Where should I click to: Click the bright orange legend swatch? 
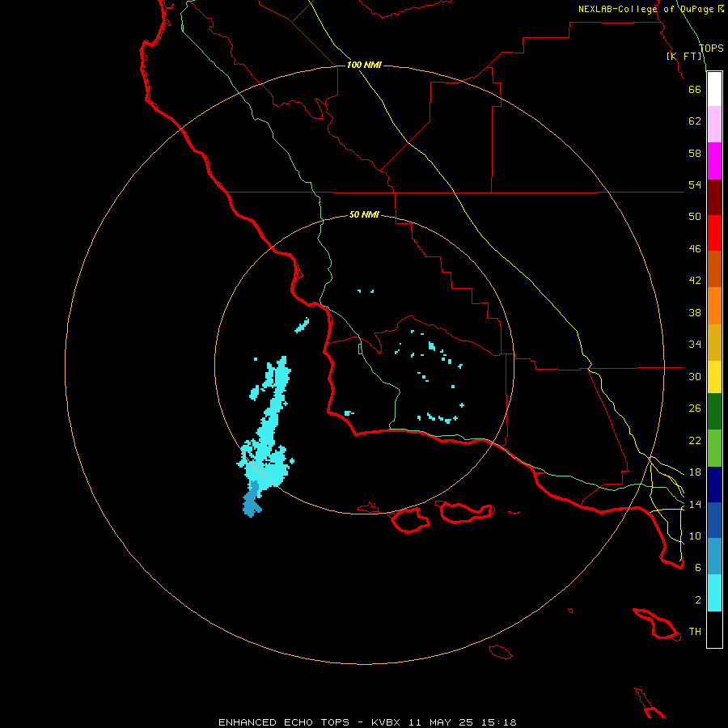[714, 306]
